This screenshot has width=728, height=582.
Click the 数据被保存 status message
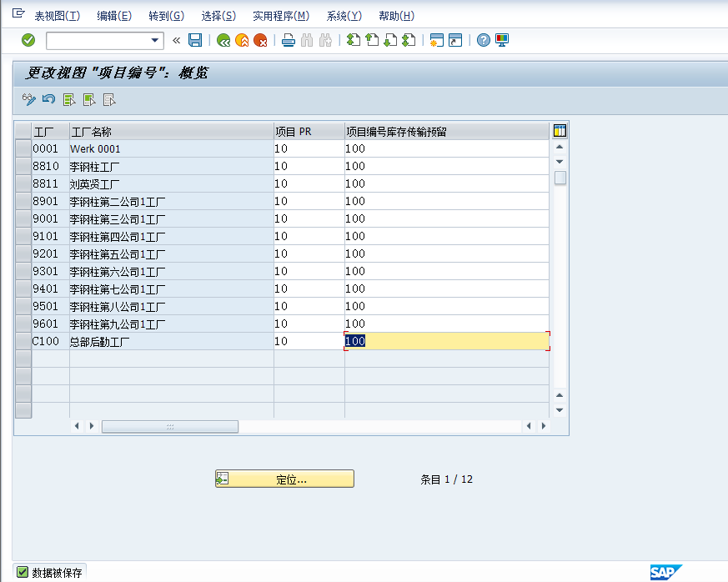pos(57,573)
